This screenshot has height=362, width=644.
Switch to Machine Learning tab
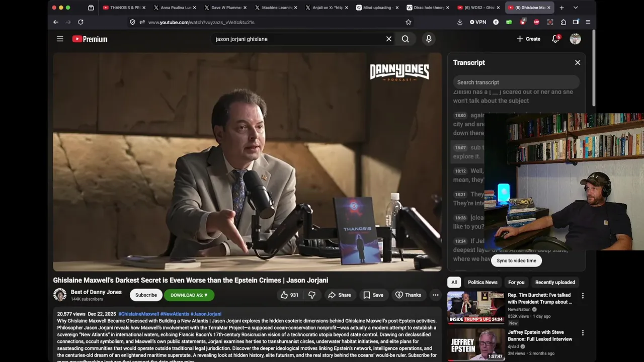click(276, 8)
